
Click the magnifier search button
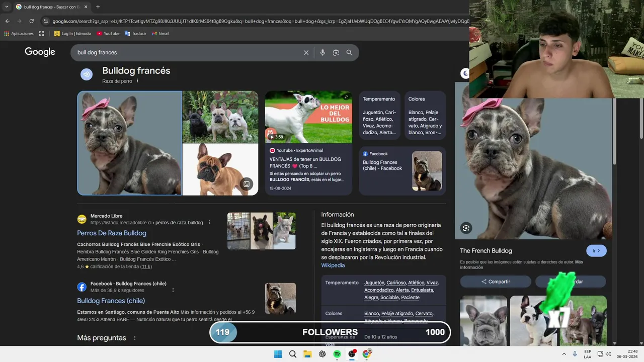tap(349, 52)
